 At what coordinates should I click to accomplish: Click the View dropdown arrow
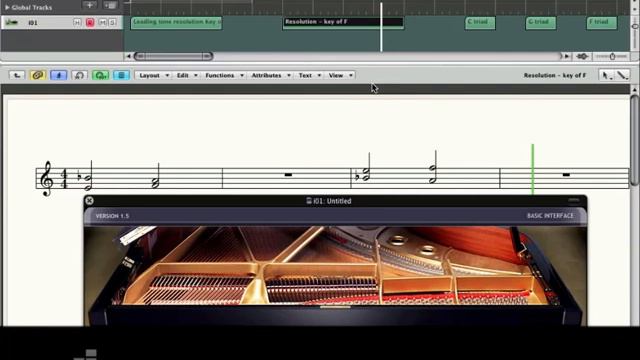351,76
